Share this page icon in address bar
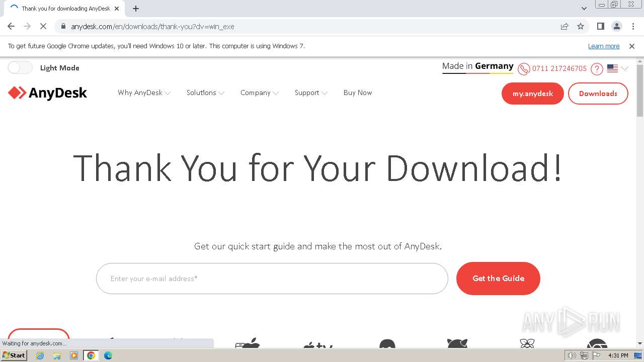The width and height of the screenshot is (644, 362). point(565,26)
